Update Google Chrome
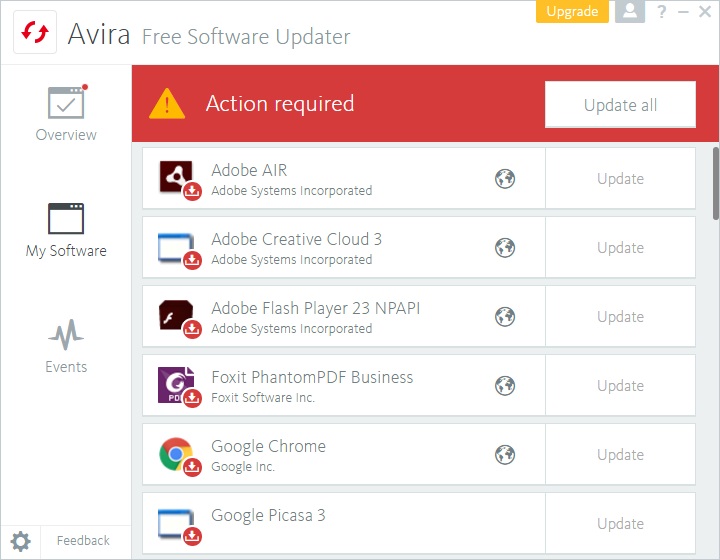The height and width of the screenshot is (560, 720). (x=620, y=455)
